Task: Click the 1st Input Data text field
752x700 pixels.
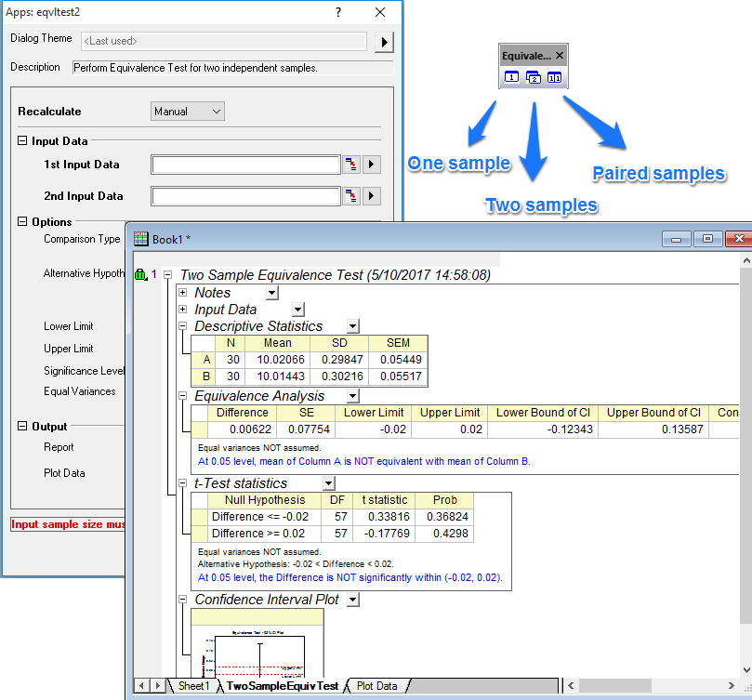Action: (x=246, y=165)
